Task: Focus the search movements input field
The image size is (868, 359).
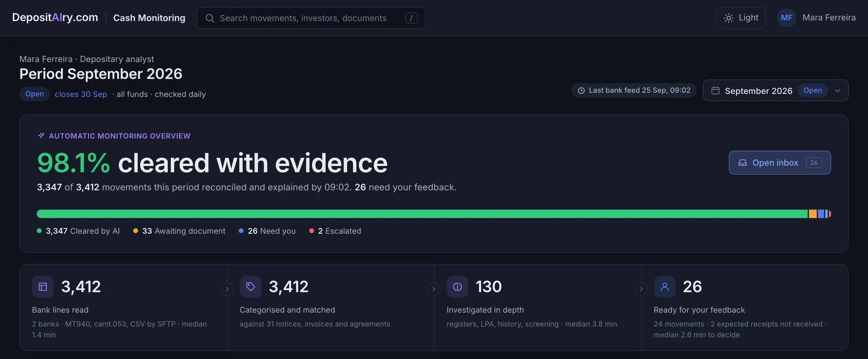Action: 311,18
